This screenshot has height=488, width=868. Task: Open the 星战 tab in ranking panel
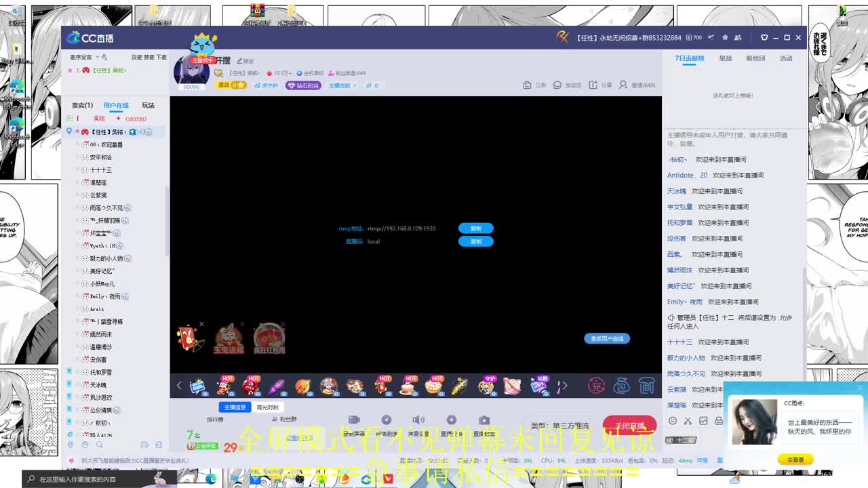pyautogui.click(x=725, y=58)
